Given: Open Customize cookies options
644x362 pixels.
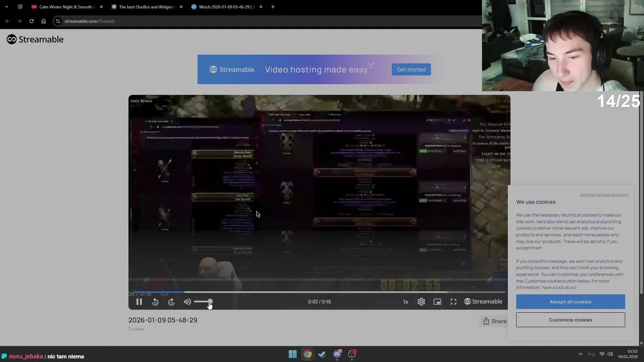Looking at the screenshot, I should point(571,320).
